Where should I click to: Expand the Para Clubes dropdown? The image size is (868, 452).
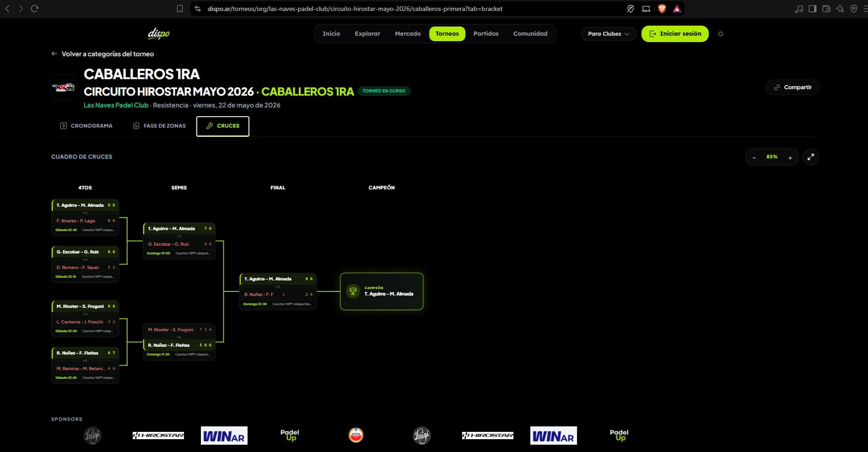pos(609,34)
